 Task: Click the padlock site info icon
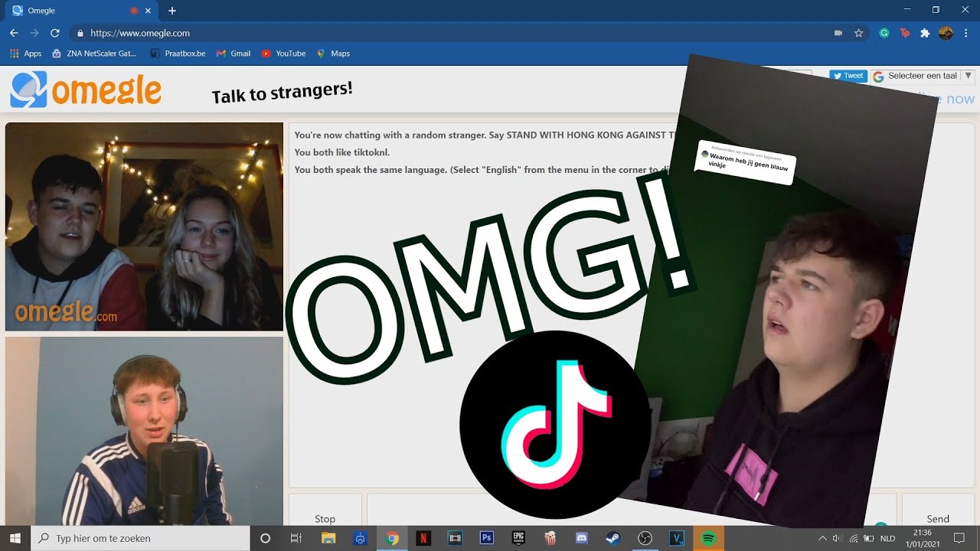point(80,33)
